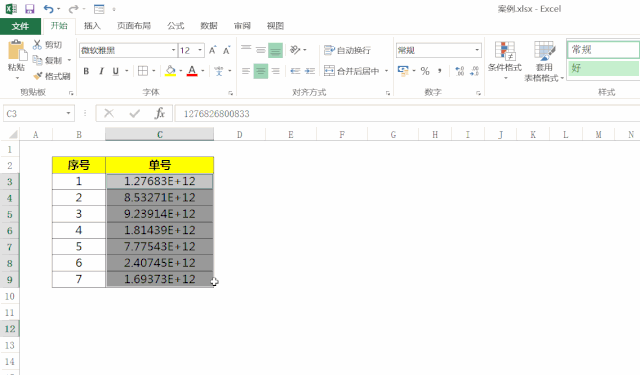
Task: Apply the 好 cell style
Action: [603, 68]
